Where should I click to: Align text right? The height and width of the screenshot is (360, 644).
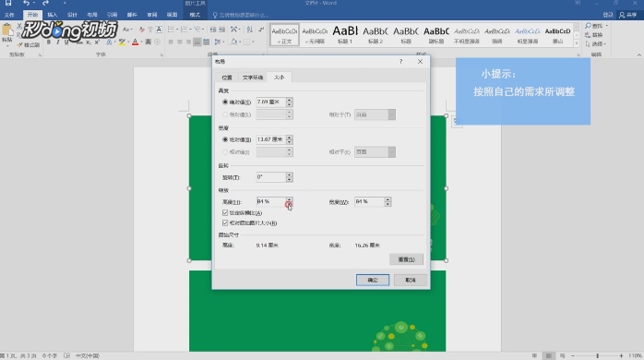tap(188, 42)
